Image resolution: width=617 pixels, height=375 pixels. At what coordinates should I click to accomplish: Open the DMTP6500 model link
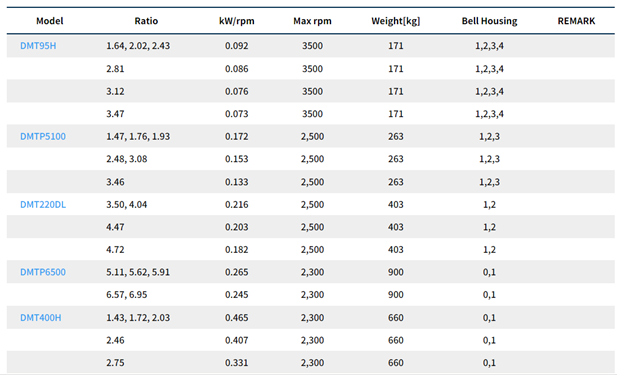[x=43, y=272]
